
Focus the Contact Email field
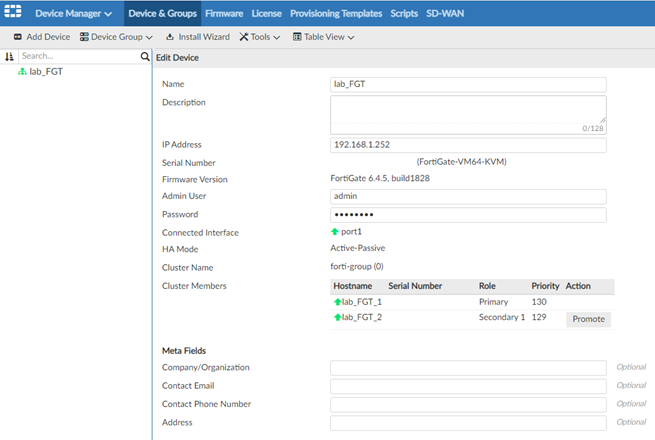tap(468, 386)
